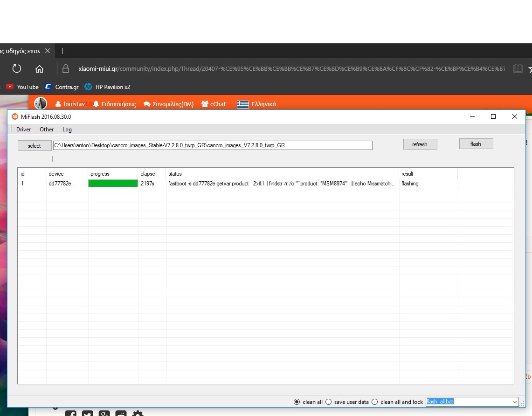Expand the flash_all.bat script dropdown
Image resolution: width=532 pixels, height=416 pixels.
pos(514,402)
